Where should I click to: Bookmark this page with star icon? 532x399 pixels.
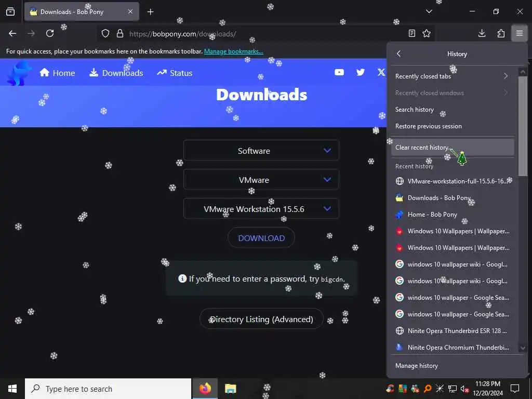point(427,33)
